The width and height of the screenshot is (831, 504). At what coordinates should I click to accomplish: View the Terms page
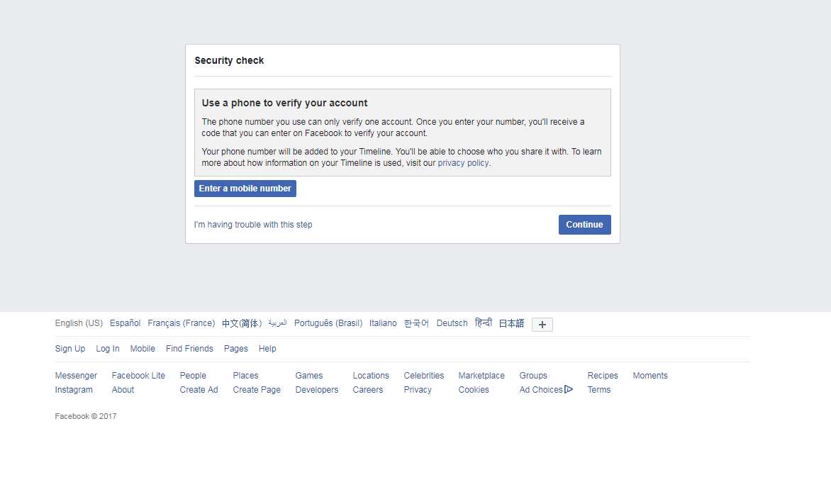(599, 389)
